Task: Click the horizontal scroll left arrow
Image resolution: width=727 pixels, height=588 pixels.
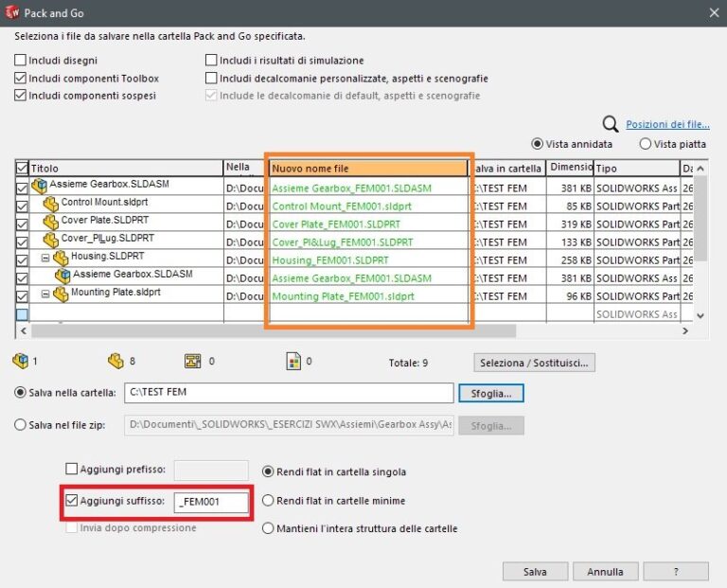Action: [23, 330]
